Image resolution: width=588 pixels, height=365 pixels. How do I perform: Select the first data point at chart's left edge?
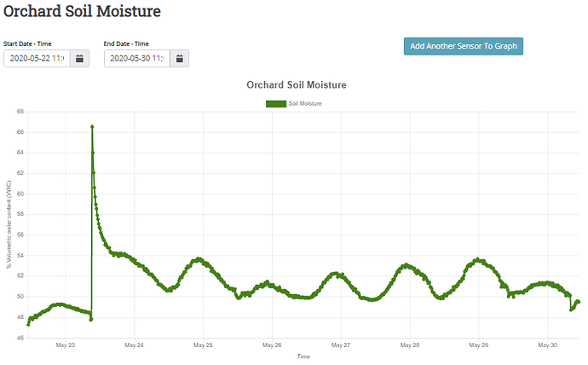28,324
